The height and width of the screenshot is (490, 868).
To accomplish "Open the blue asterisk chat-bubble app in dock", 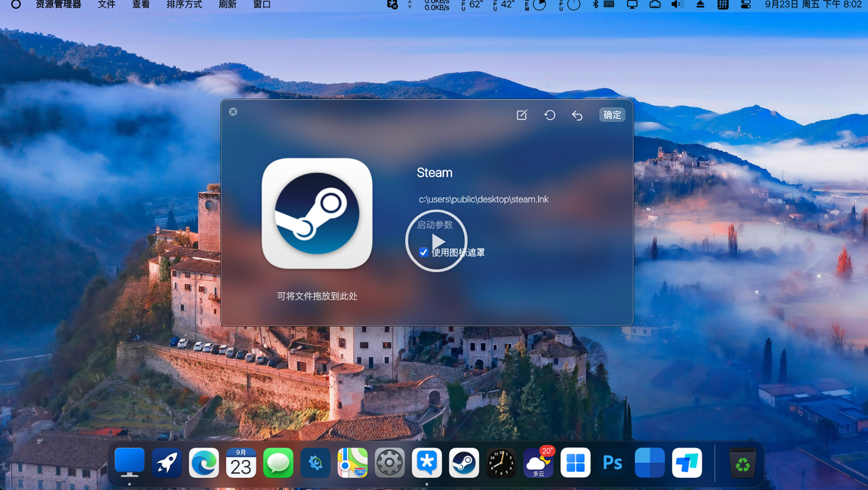I will [427, 463].
